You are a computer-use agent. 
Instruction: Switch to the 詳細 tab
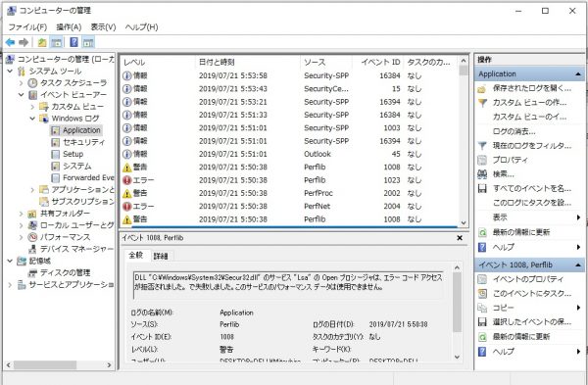pos(161,256)
